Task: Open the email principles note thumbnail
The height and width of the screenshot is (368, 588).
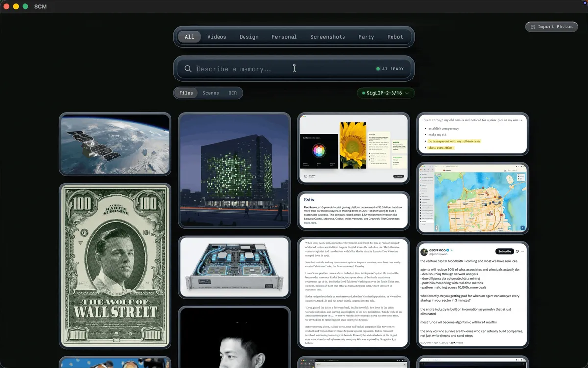Action: coord(473,134)
